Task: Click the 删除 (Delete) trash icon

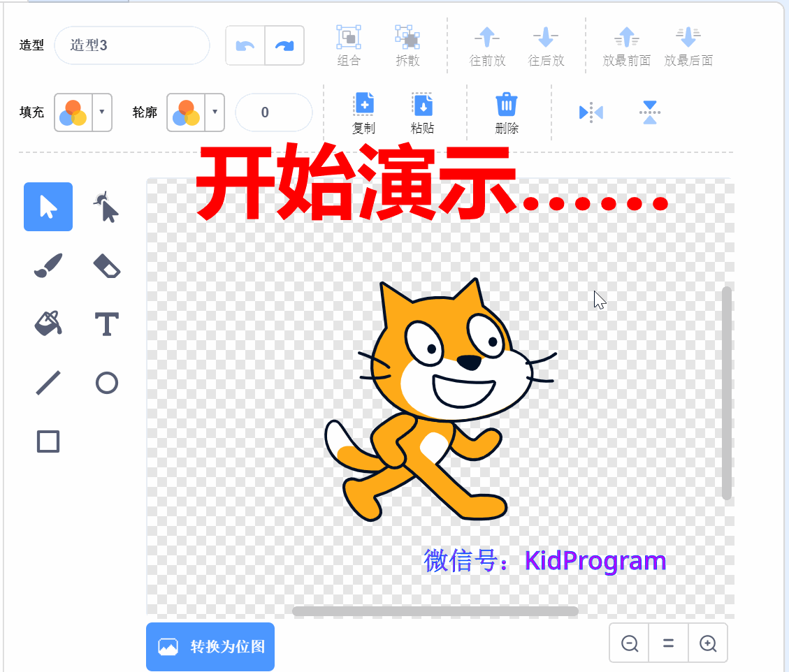Action: (x=507, y=104)
